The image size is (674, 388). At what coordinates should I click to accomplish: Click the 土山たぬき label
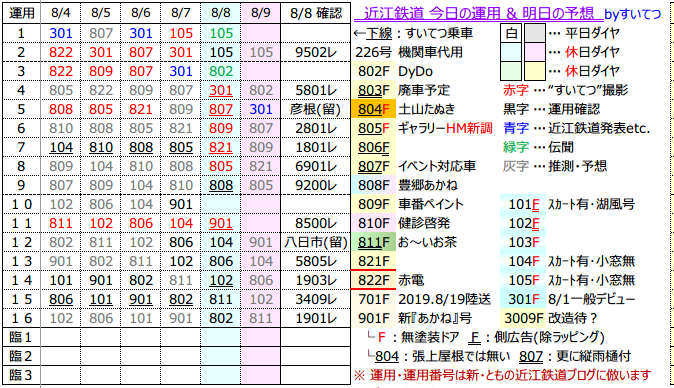pos(426,109)
